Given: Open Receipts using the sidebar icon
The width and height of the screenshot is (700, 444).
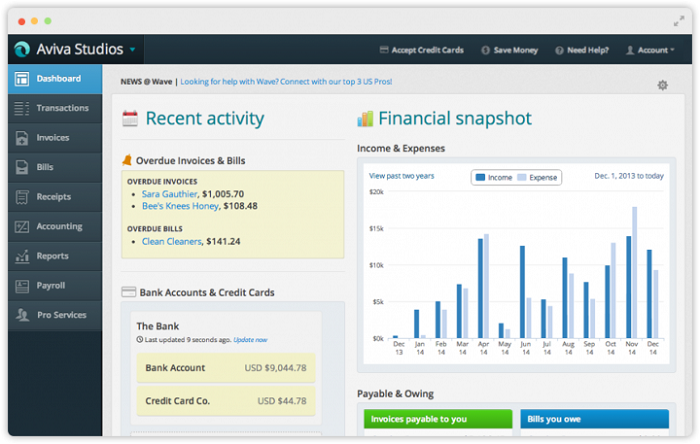Looking at the screenshot, I should pos(22,197).
